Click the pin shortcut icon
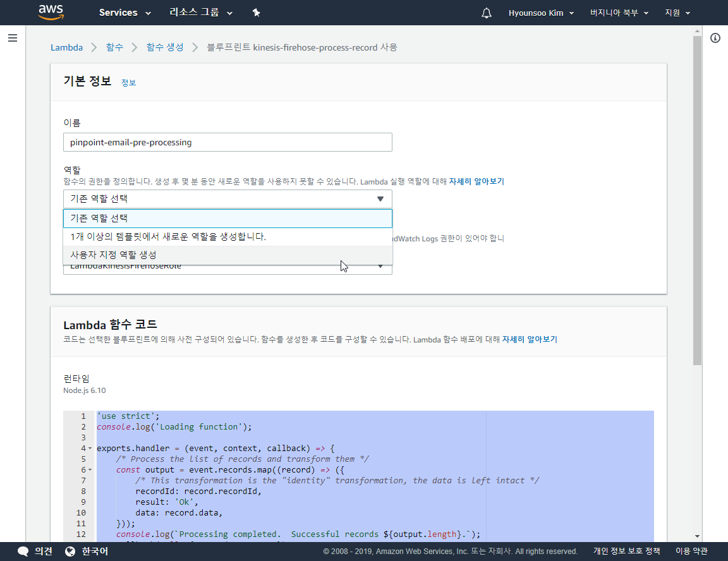 tap(257, 13)
